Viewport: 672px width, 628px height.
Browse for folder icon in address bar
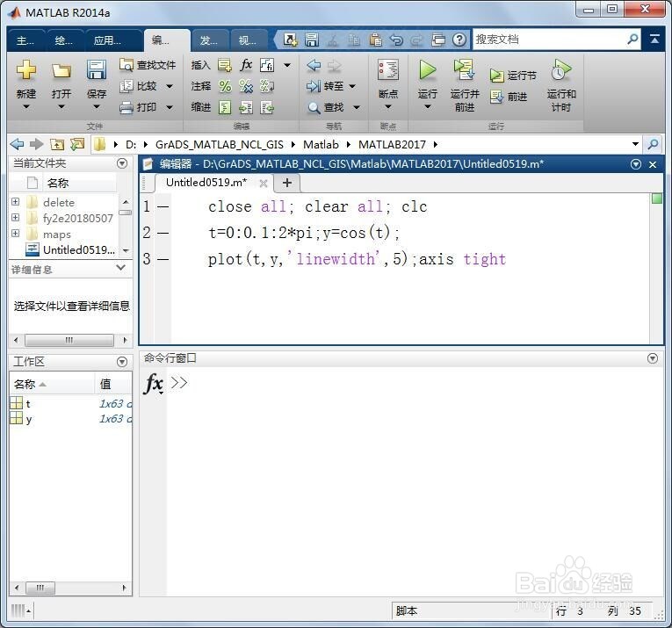[77, 144]
